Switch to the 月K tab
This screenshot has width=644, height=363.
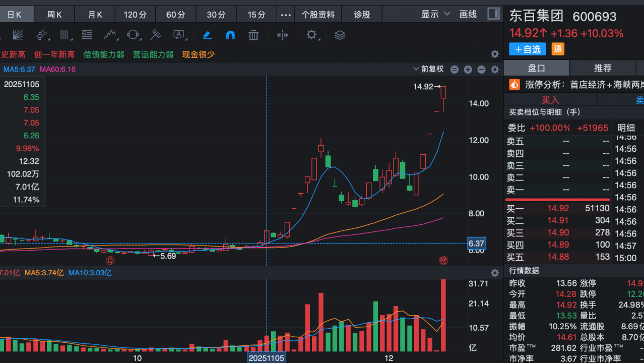pos(95,15)
